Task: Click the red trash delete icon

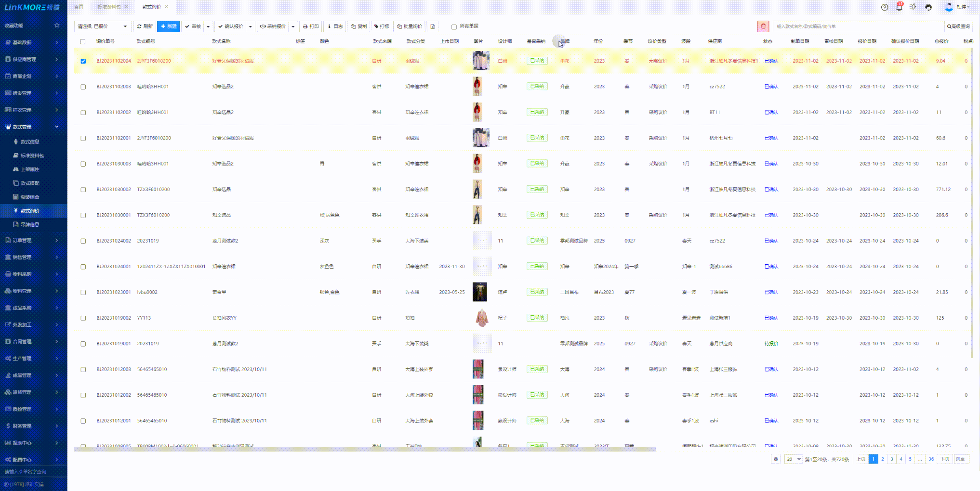Action: [763, 26]
